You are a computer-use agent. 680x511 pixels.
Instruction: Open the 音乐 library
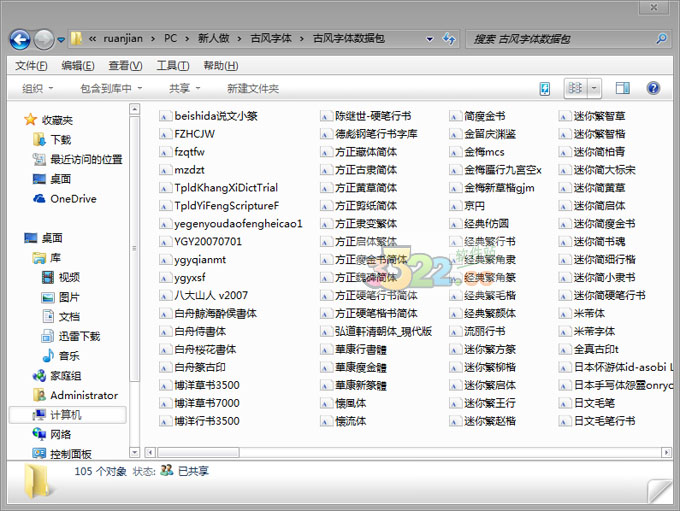coord(60,356)
